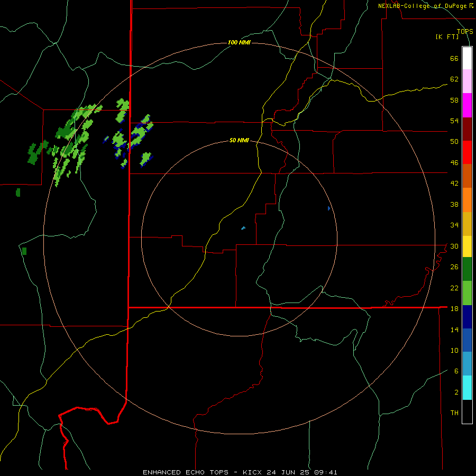Click the legend value '38'
476x476 pixels.
click(x=454, y=204)
